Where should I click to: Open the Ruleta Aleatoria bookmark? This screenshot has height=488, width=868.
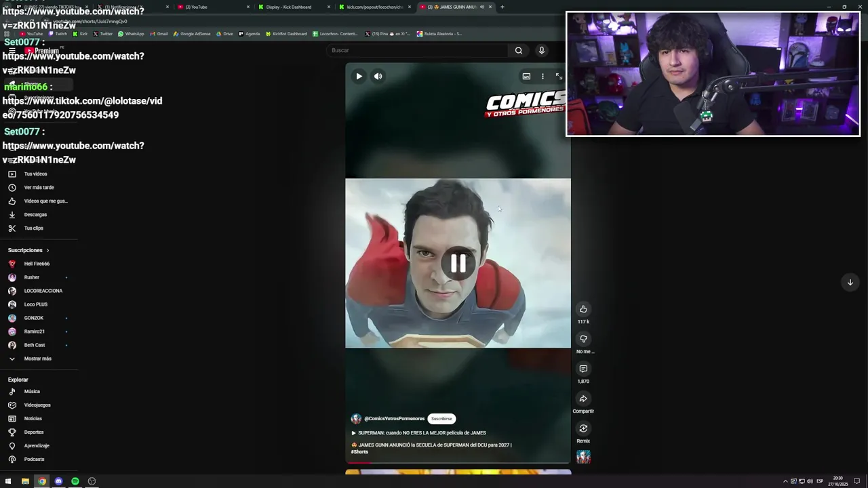pos(439,34)
